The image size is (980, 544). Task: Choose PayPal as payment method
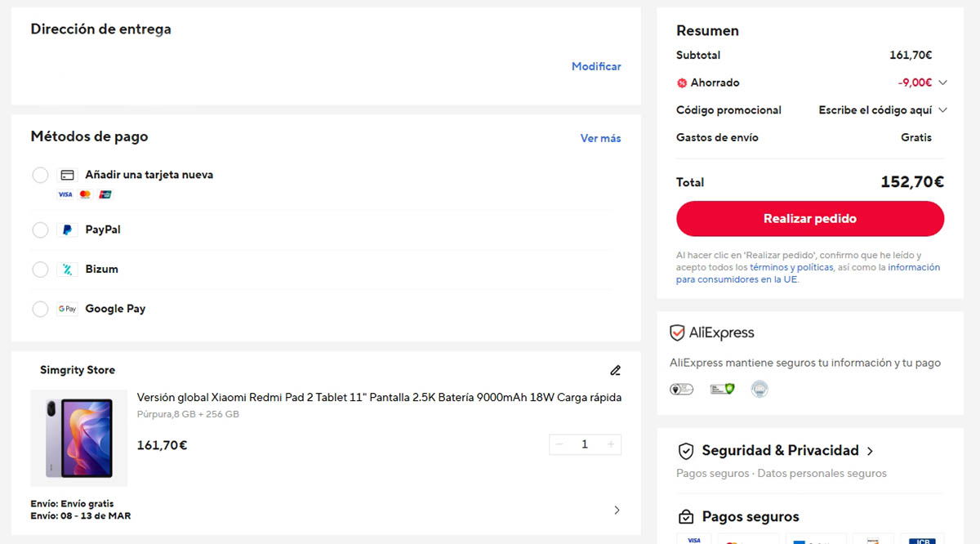point(40,230)
